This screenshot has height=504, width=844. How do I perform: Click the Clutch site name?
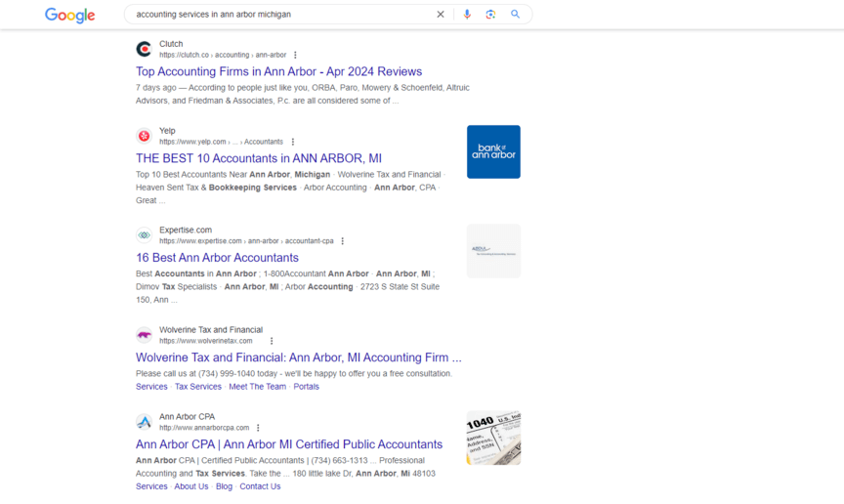[171, 44]
